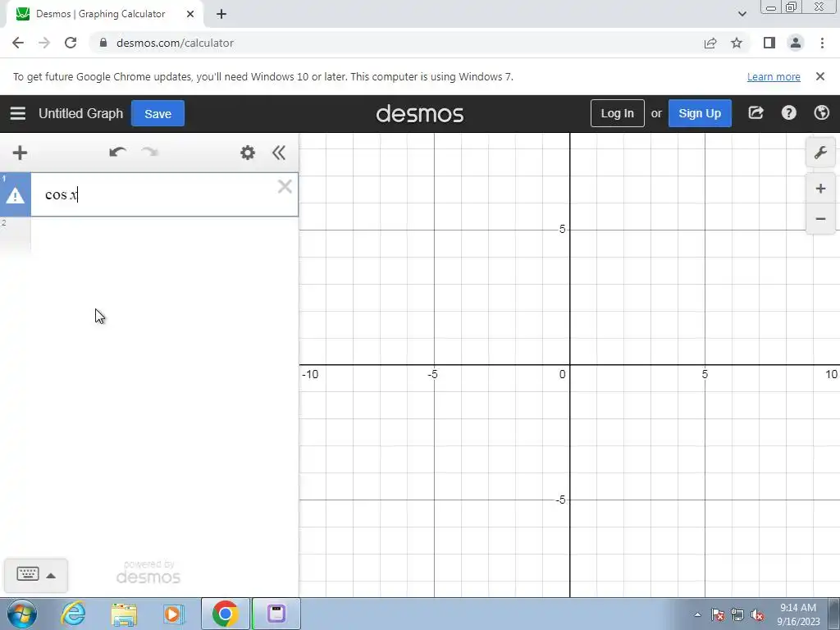
Task: Open the Desmos help menu
Action: (788, 113)
